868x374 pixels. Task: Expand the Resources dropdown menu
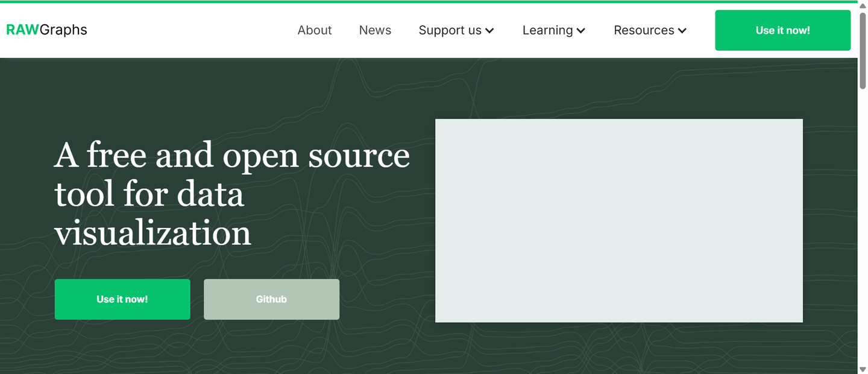point(650,30)
